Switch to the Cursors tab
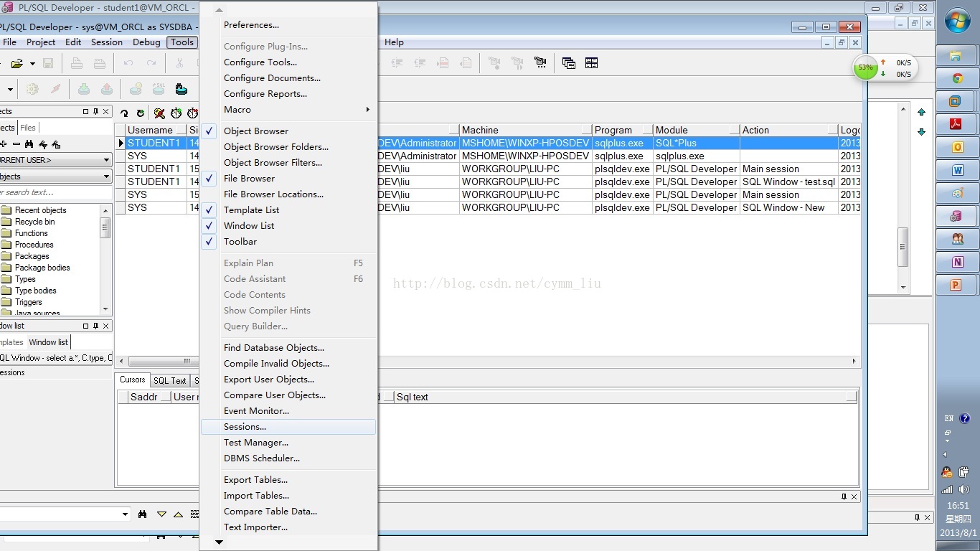980x551 pixels. pos(133,380)
